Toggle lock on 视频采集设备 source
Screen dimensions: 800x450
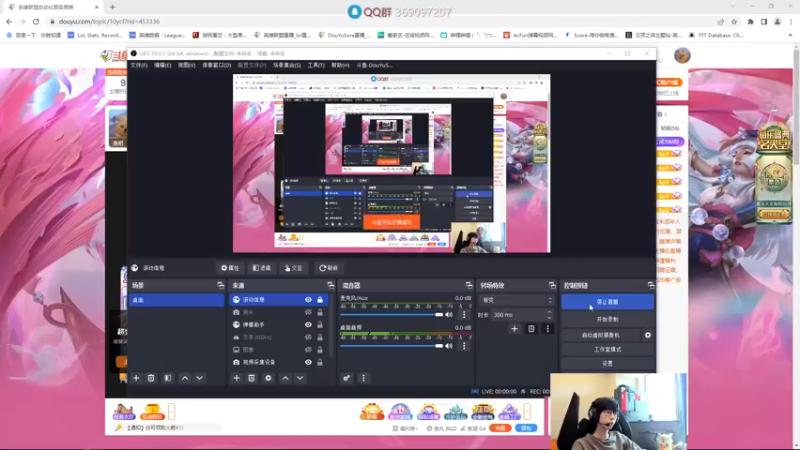(320, 362)
